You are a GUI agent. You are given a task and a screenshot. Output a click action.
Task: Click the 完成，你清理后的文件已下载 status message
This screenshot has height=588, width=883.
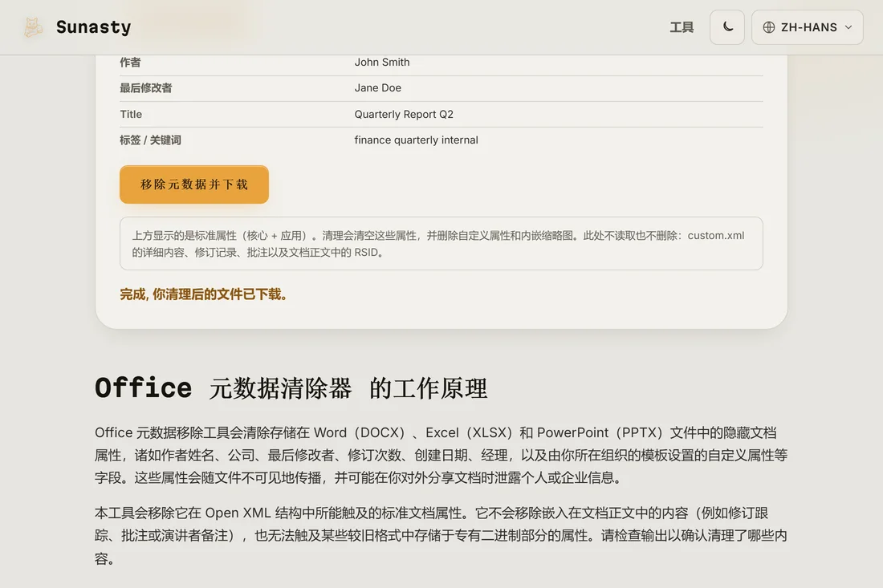pos(204,294)
